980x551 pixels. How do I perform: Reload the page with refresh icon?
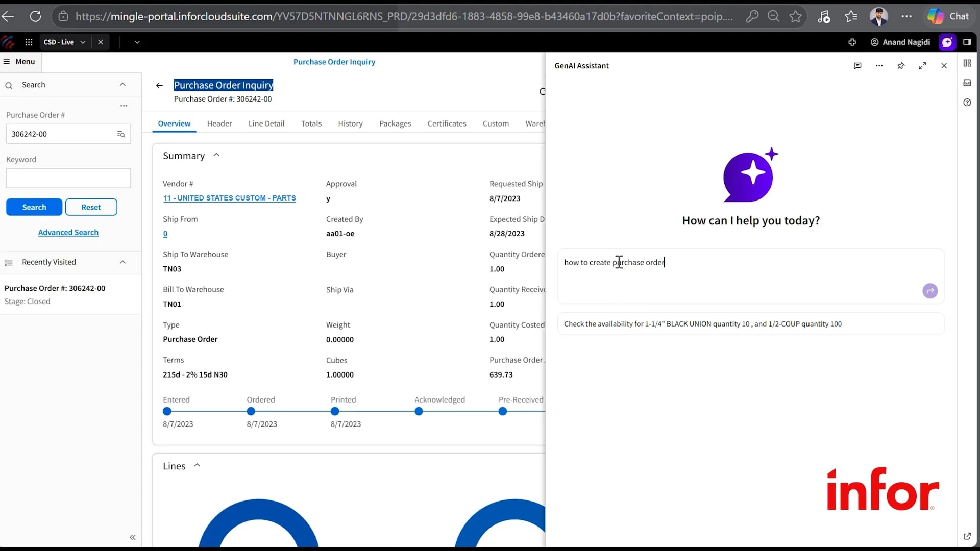pyautogui.click(x=35, y=16)
